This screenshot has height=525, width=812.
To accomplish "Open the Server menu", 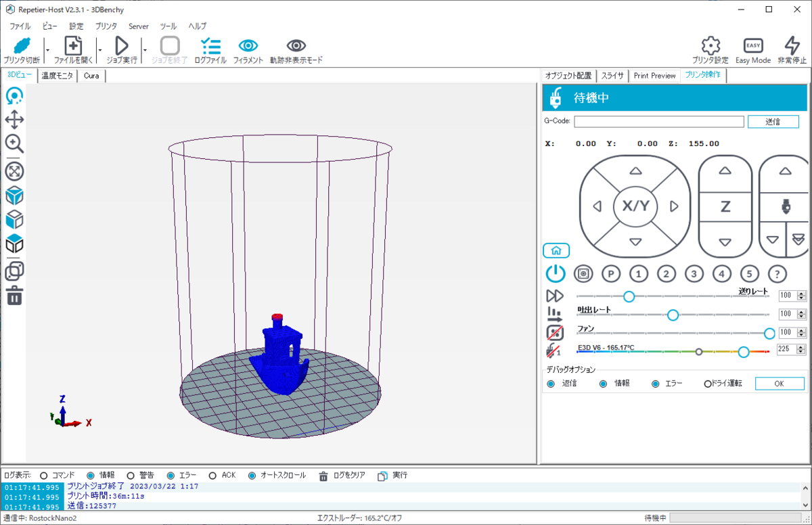I will click(x=139, y=26).
